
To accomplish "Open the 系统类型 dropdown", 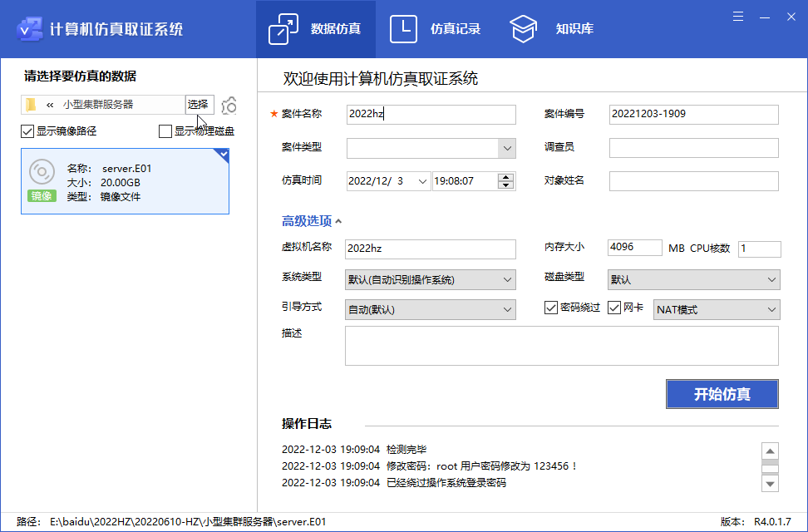I will pos(431,280).
